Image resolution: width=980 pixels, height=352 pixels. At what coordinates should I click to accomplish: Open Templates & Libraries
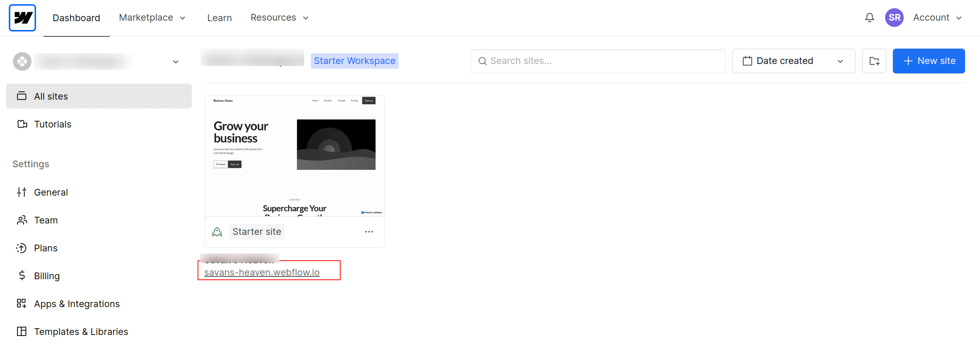(99, 331)
